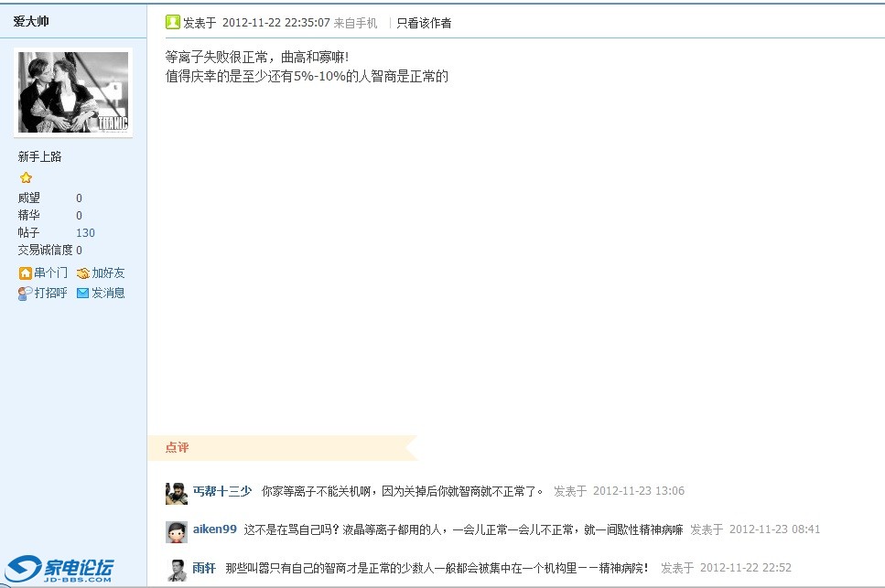Click the 打招呼 greeting icon
The image size is (885, 588).
coord(26,294)
